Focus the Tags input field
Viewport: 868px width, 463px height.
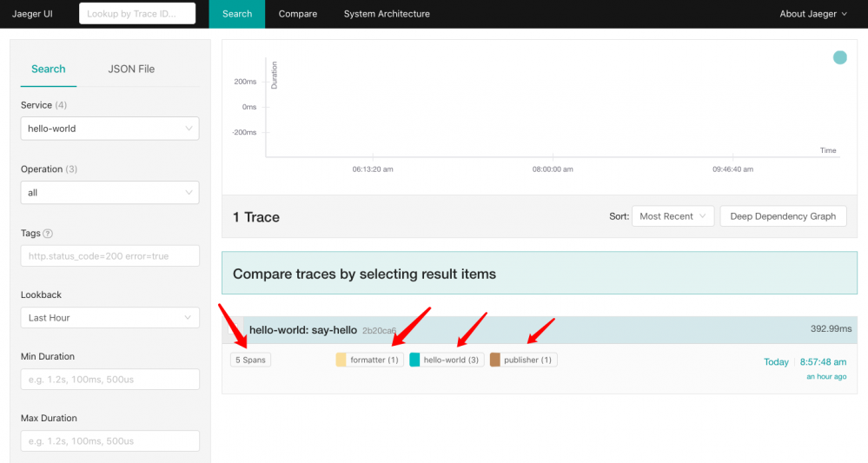point(109,256)
